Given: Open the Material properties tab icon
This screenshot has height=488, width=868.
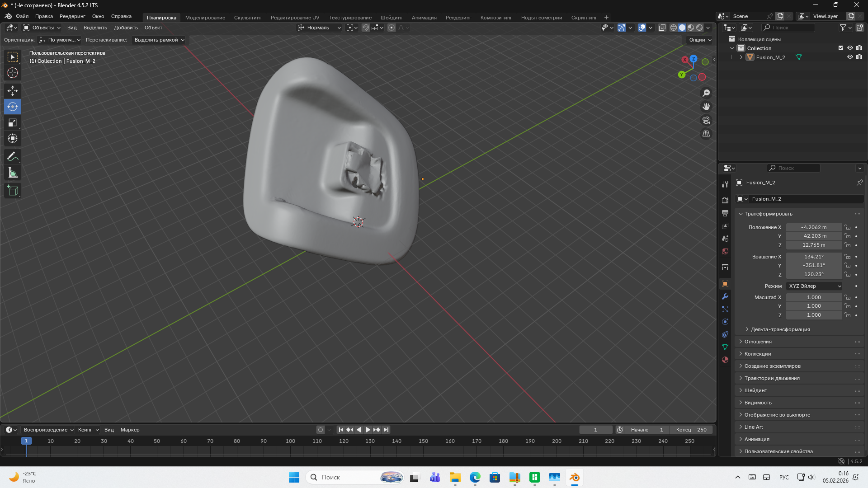Looking at the screenshot, I should coord(725,360).
